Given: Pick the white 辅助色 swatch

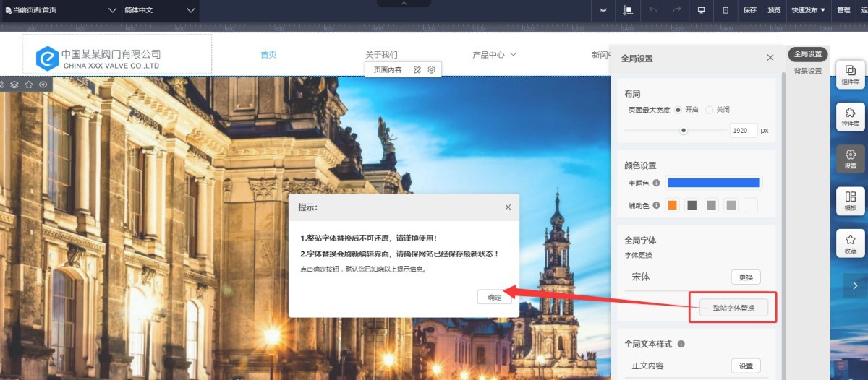Looking at the screenshot, I should (x=751, y=205).
